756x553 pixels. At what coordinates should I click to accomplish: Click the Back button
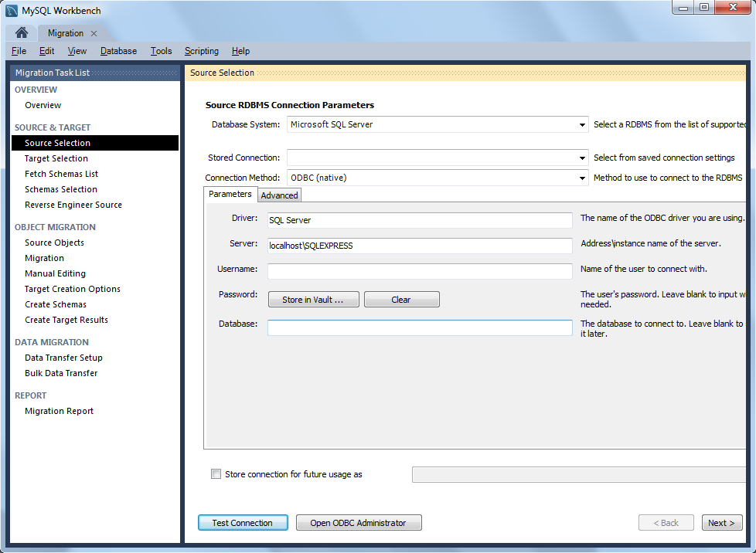pyautogui.click(x=666, y=523)
